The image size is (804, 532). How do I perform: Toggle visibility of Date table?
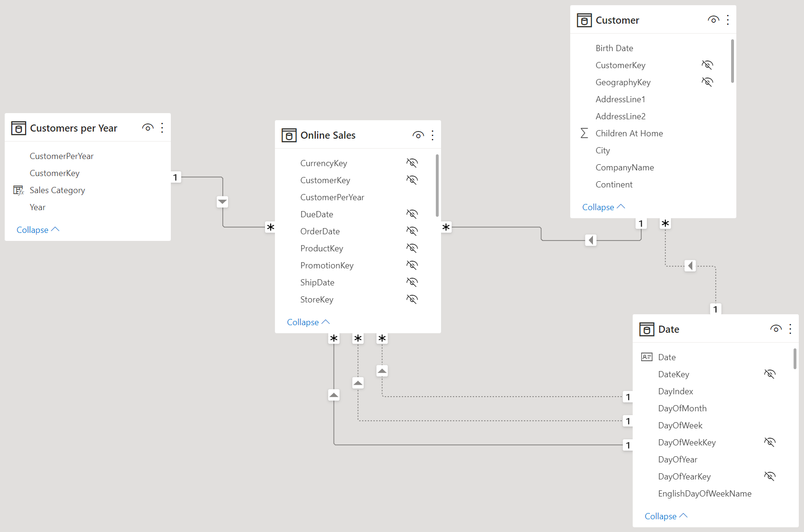(x=776, y=329)
